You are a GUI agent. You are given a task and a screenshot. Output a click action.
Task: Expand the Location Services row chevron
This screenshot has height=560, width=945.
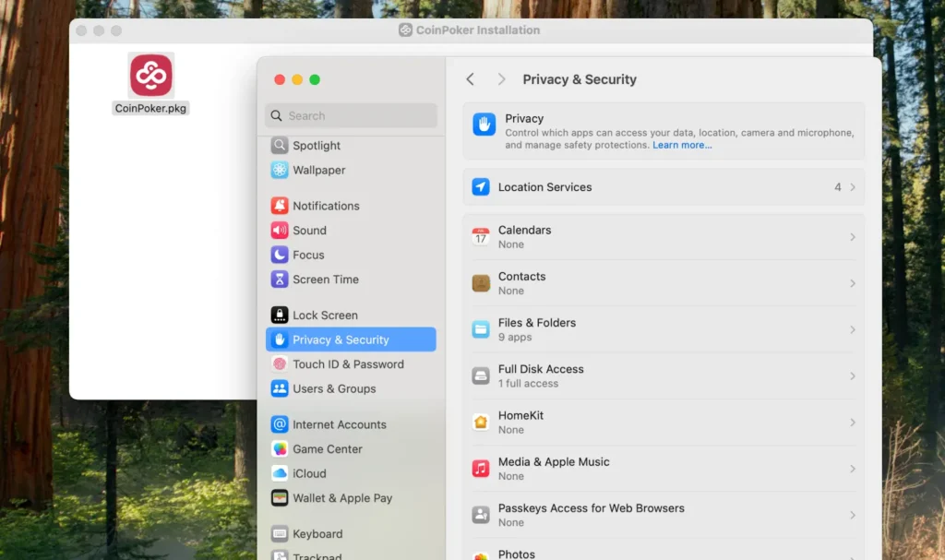(853, 187)
